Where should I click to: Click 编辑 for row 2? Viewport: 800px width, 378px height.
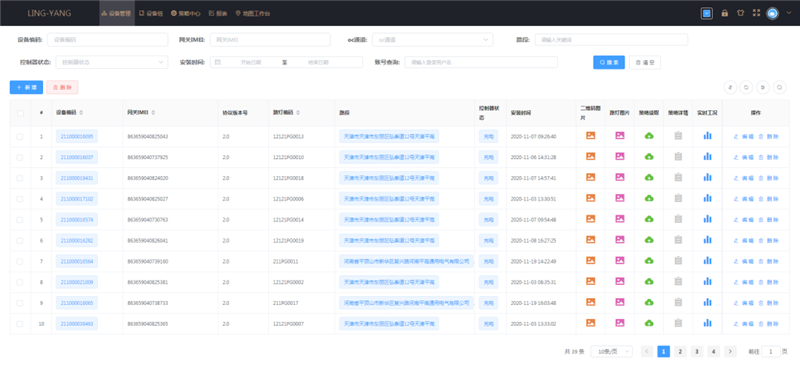744,157
